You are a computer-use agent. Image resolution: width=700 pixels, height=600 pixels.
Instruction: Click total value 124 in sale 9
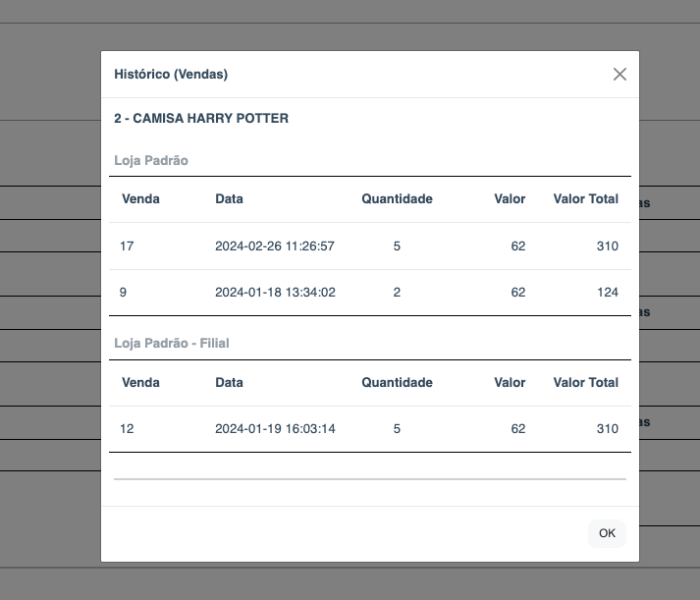click(x=607, y=292)
